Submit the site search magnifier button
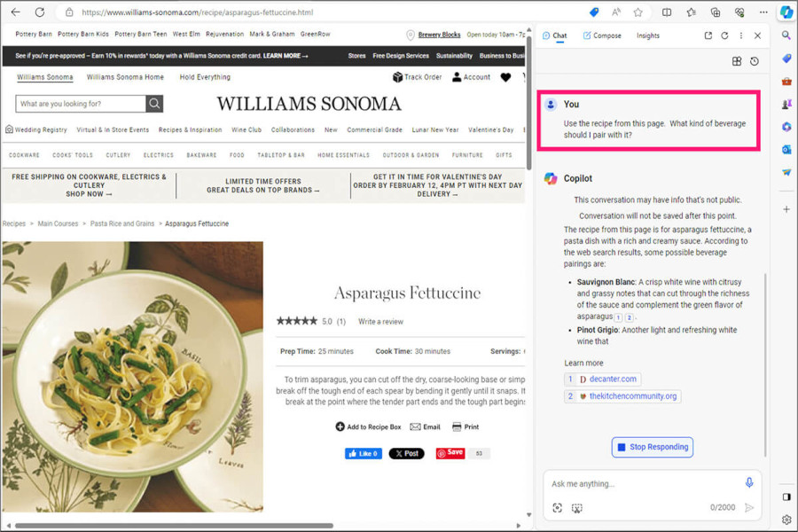 154,104
